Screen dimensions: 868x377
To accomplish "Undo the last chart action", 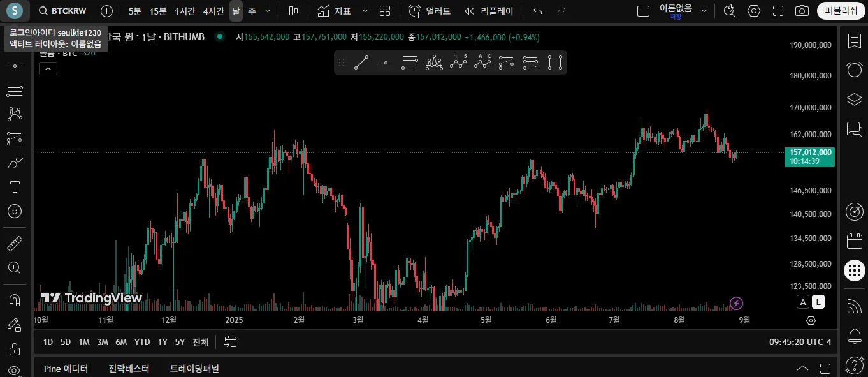I will 537,11.
